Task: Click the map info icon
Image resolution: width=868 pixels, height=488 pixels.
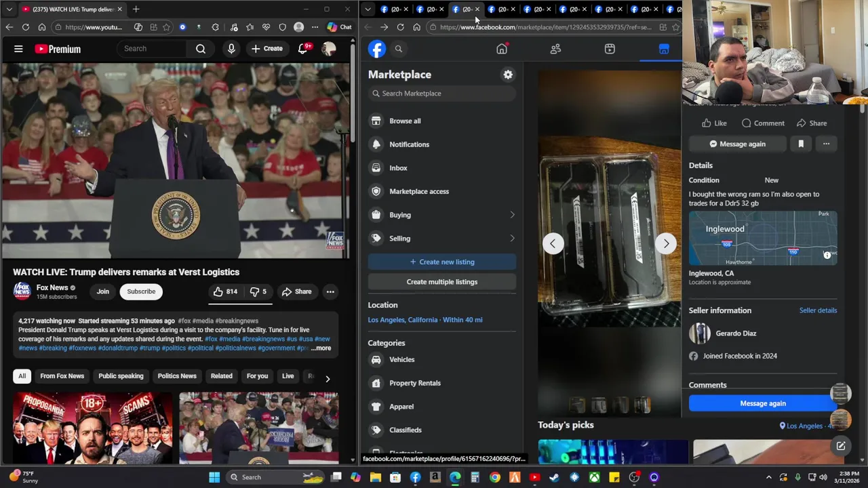Action: [827, 255]
